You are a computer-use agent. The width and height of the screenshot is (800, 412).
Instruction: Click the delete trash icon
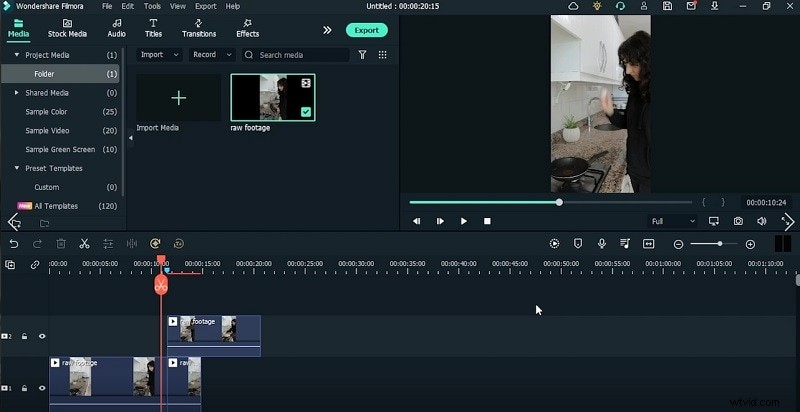(61, 244)
